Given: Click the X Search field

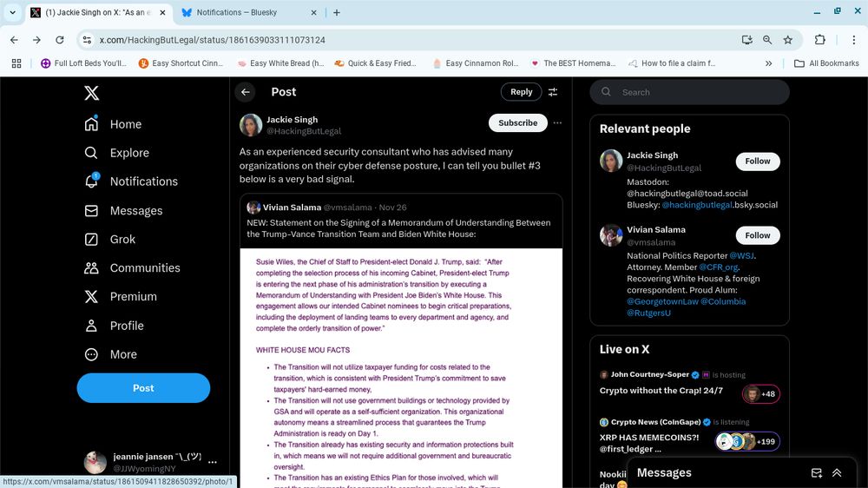Looking at the screenshot, I should 690,92.
